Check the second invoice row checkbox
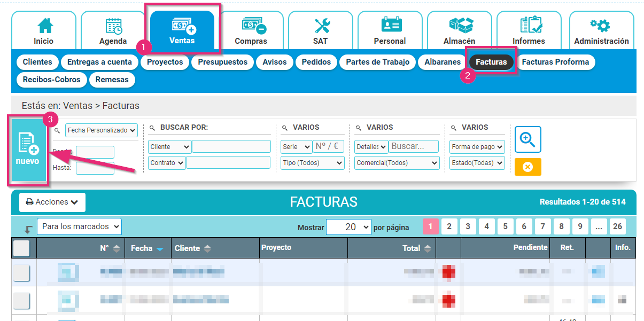The width and height of the screenshot is (644, 321). click(21, 300)
